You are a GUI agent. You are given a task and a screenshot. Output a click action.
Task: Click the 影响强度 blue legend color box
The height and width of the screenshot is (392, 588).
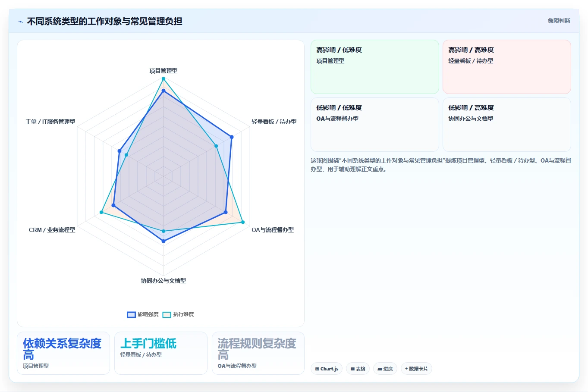point(131,314)
